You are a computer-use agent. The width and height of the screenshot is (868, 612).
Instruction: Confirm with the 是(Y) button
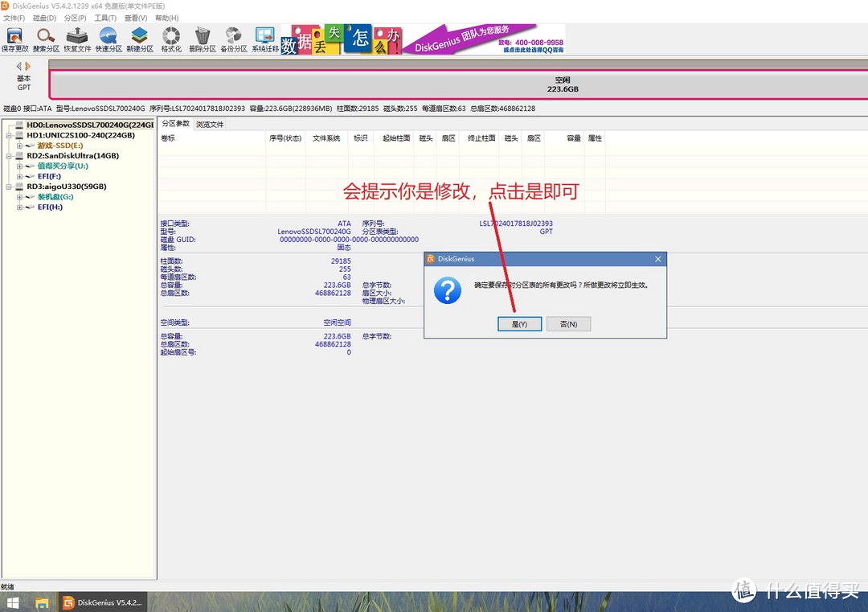click(x=519, y=324)
